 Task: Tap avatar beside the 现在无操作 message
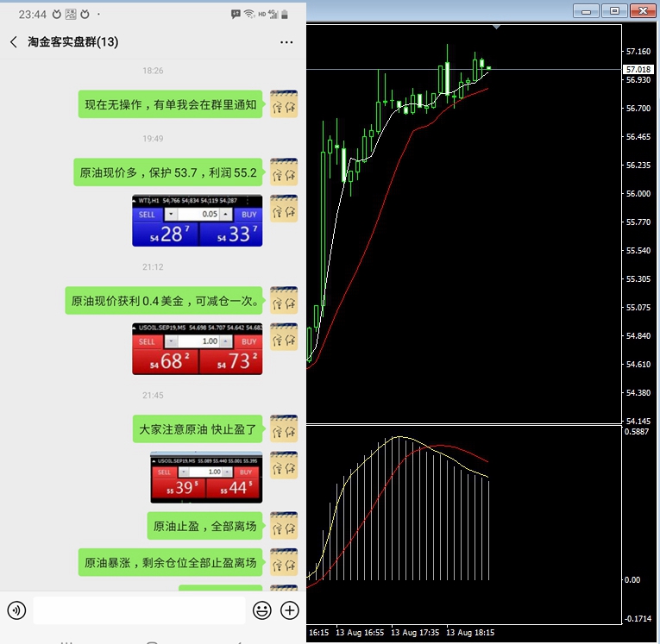point(284,104)
